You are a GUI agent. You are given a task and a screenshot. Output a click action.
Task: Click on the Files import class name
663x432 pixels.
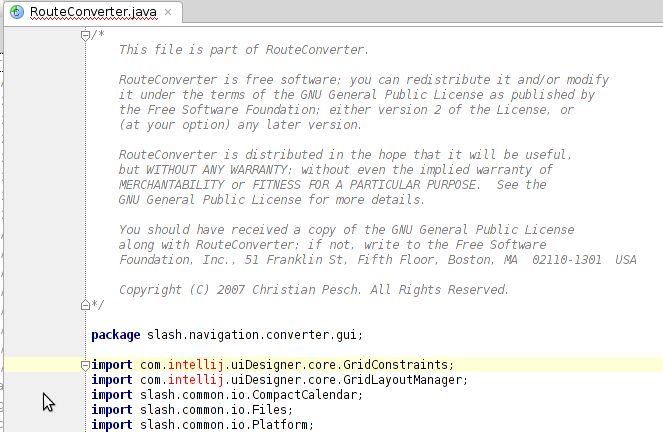point(272,410)
